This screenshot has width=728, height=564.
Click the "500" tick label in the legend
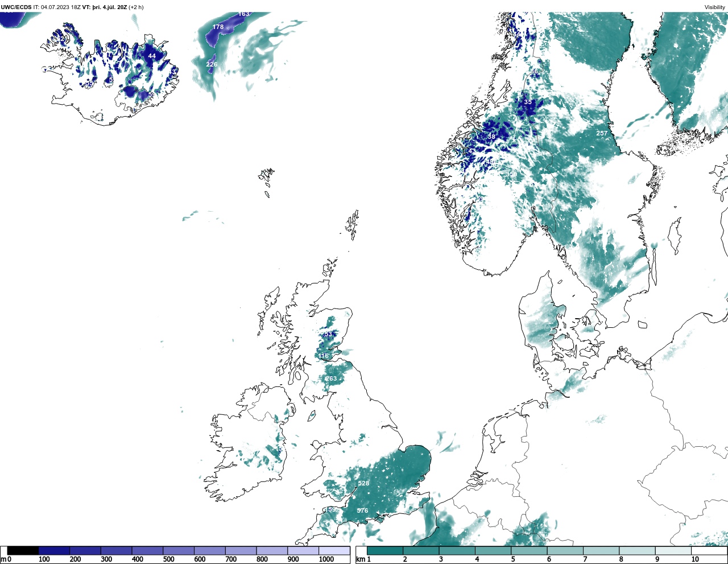coord(169,559)
